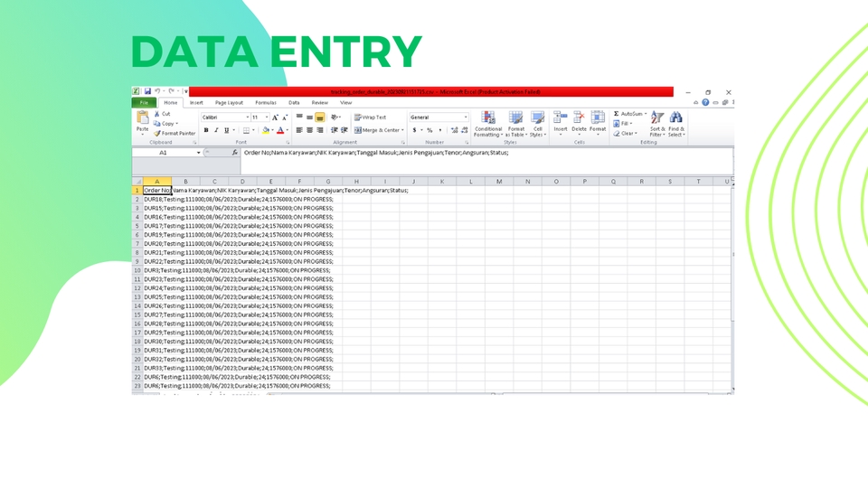868x488 pixels.
Task: Click the Undo arrow icon
Action: coord(157,91)
